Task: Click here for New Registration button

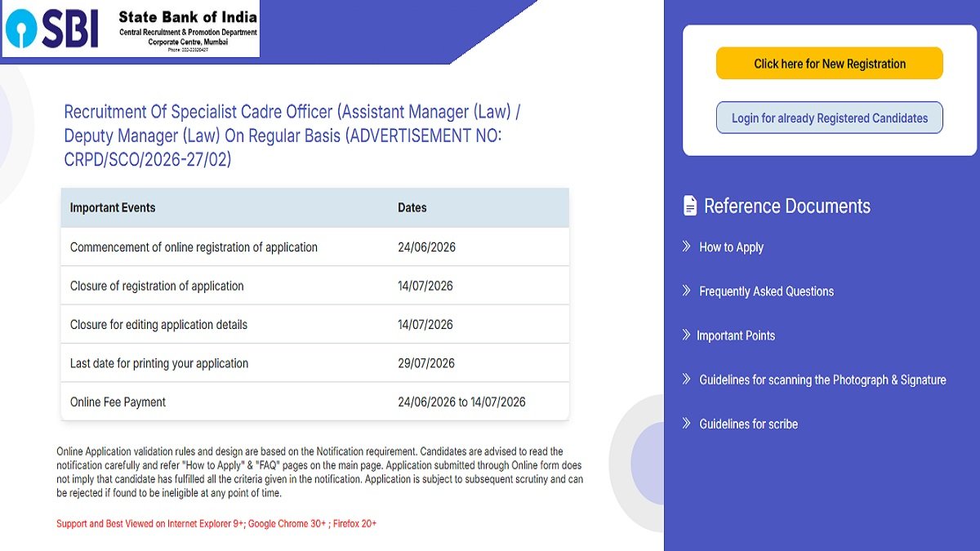Action: tap(830, 64)
